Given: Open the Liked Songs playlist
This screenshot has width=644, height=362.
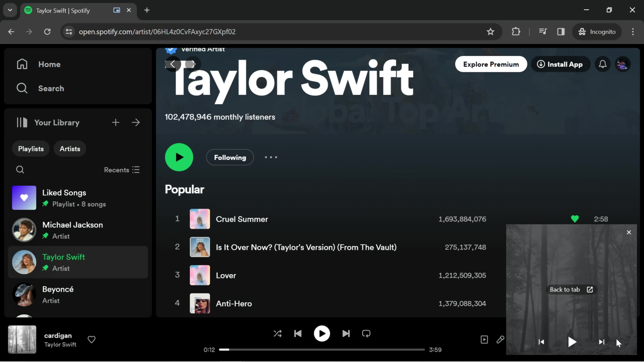Looking at the screenshot, I should [78, 198].
